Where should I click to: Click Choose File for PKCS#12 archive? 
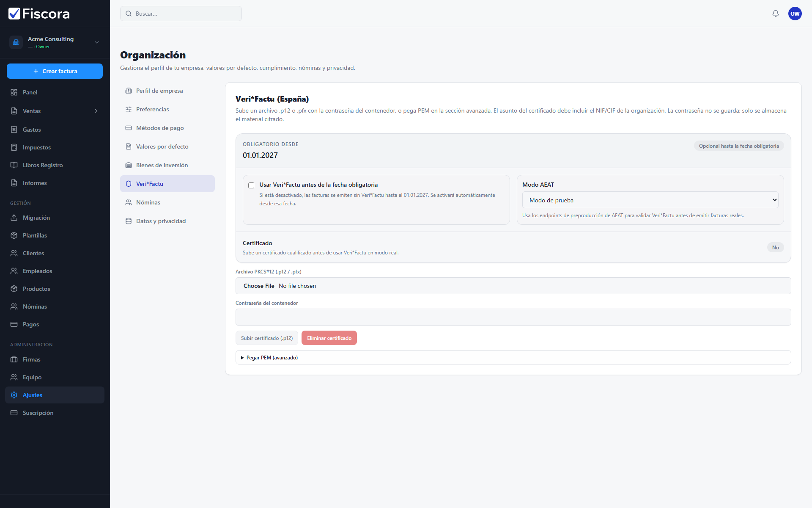click(259, 286)
